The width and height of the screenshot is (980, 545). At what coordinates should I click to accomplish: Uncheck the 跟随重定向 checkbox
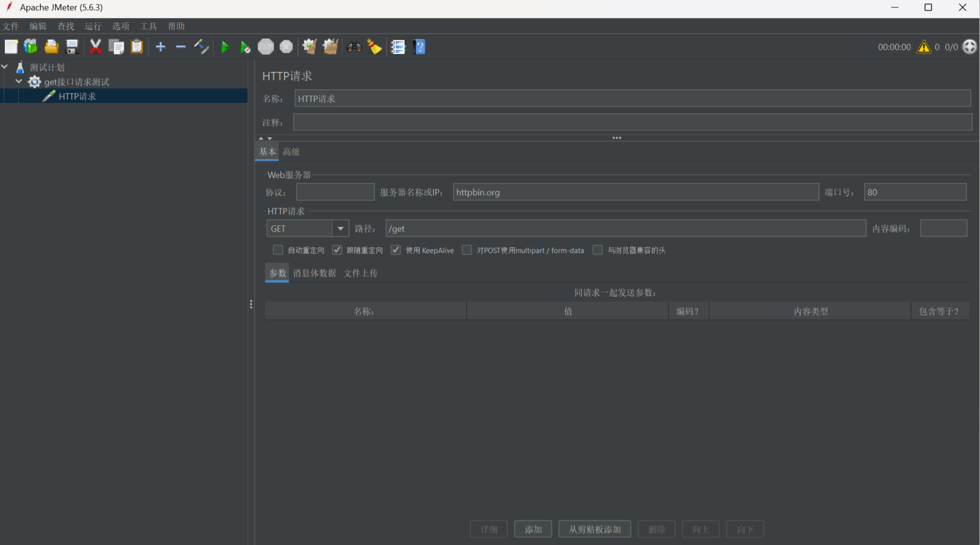[x=337, y=250]
